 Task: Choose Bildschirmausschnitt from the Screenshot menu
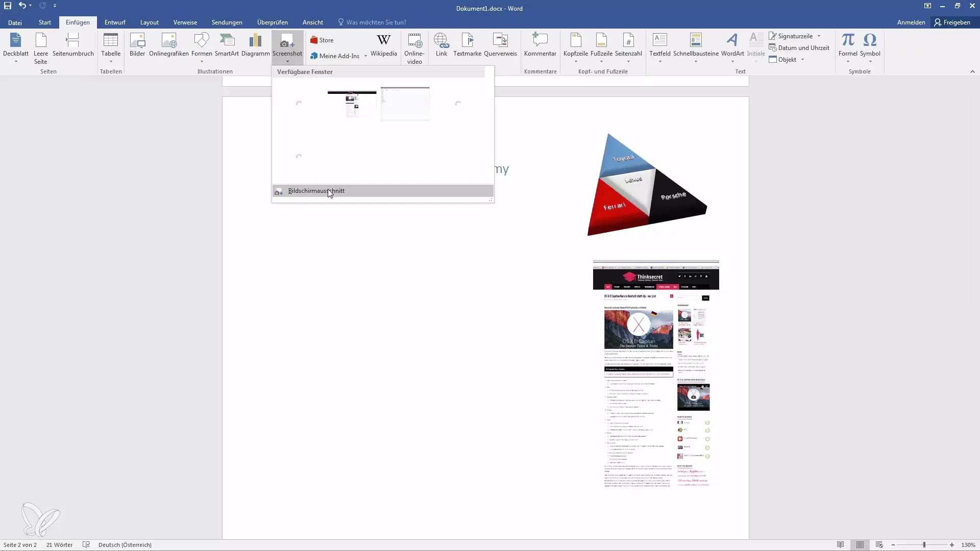pyautogui.click(x=316, y=191)
